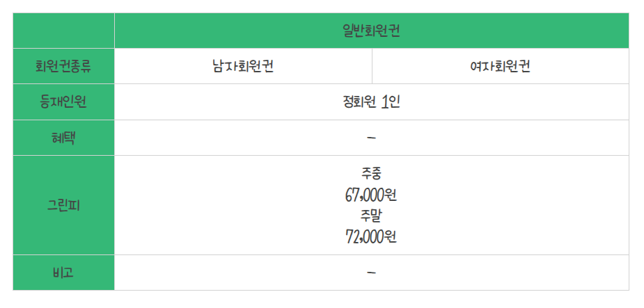
Task: Click the 그린피 row label
Action: pyautogui.click(x=63, y=205)
